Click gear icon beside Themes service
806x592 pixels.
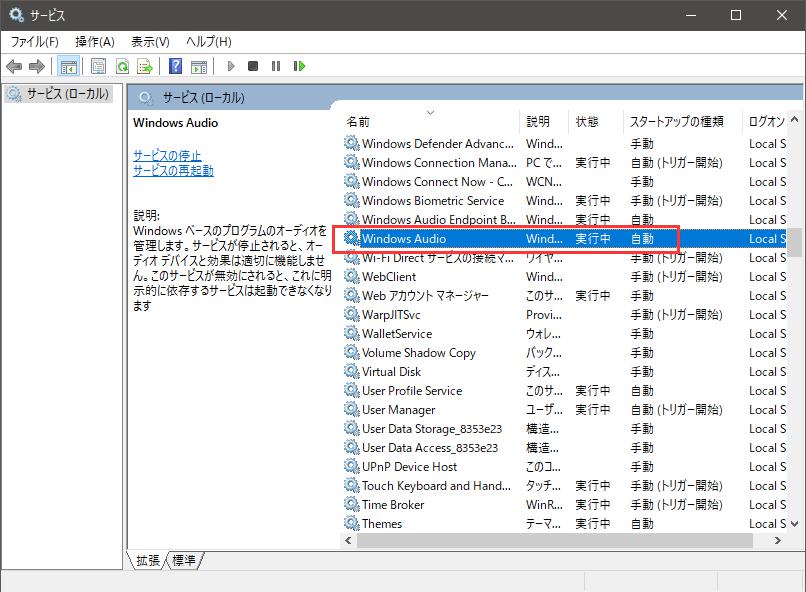[x=352, y=524]
